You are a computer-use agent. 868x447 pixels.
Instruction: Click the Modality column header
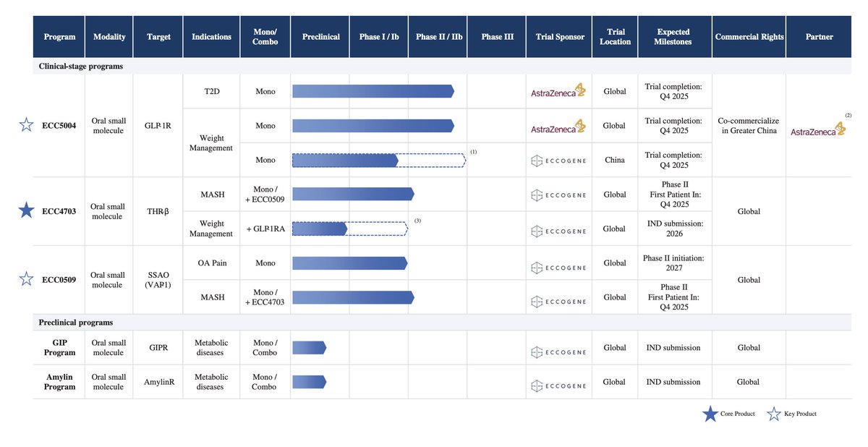click(x=110, y=37)
